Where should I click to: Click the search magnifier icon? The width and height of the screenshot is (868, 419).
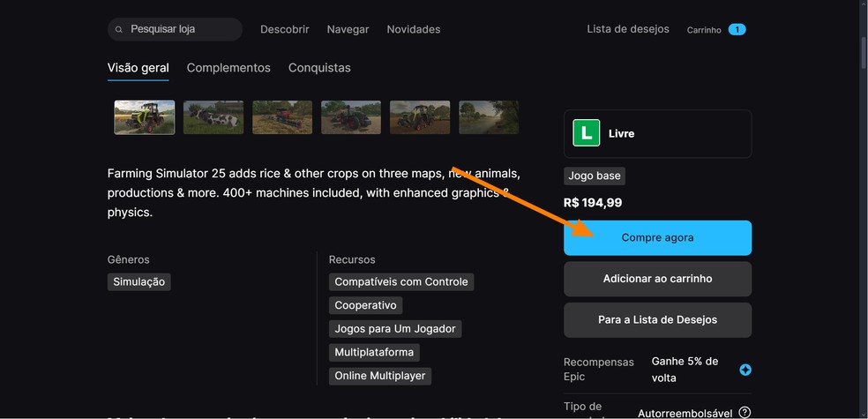point(118,29)
